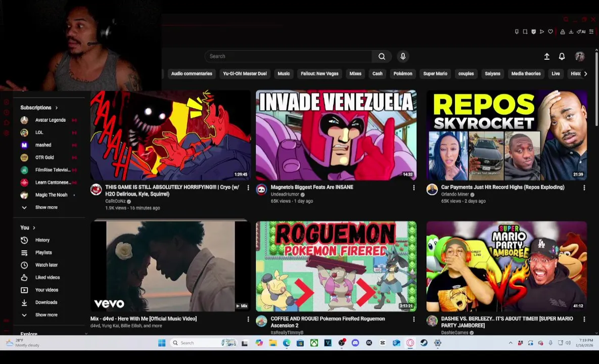Open the three-dot menu for Roguemon video
Image resolution: width=599 pixels, height=364 pixels.
[x=413, y=319]
